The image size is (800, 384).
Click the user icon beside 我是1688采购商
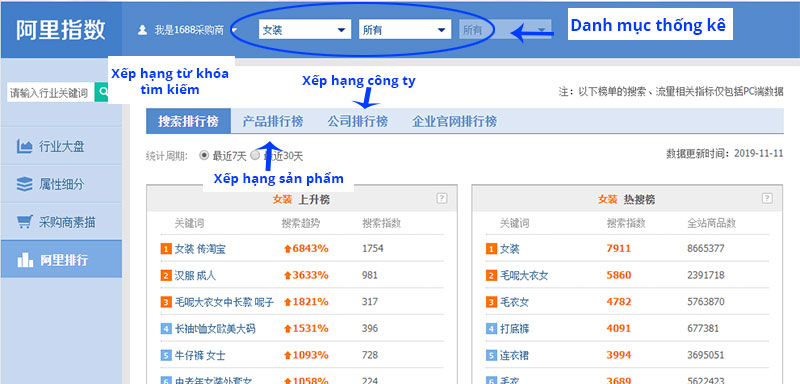click(x=142, y=30)
